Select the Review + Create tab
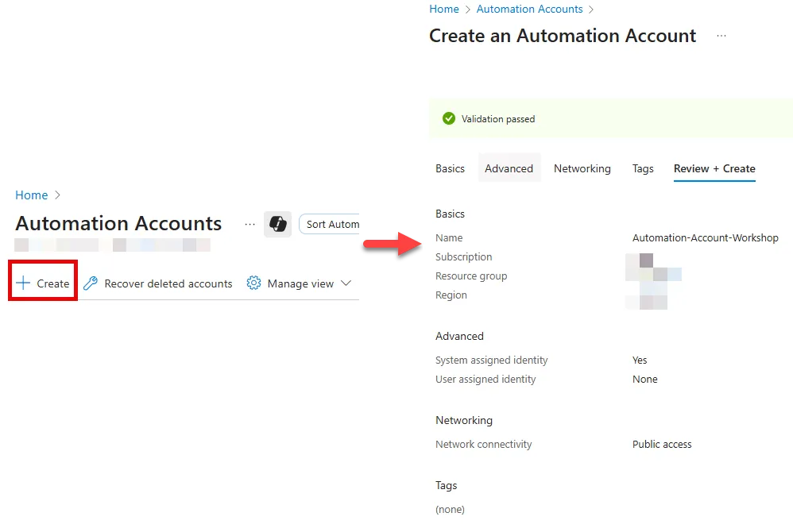Viewport: 793px width, 532px height. [714, 168]
